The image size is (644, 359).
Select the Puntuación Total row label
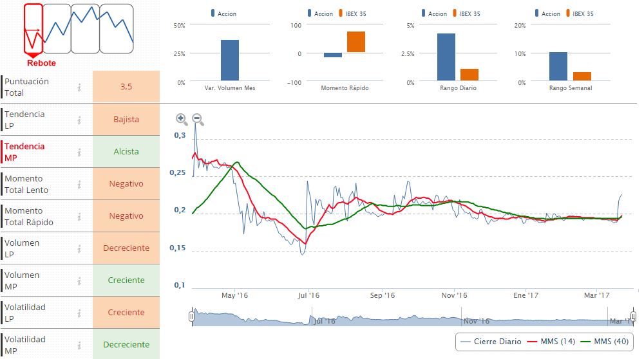click(26, 87)
